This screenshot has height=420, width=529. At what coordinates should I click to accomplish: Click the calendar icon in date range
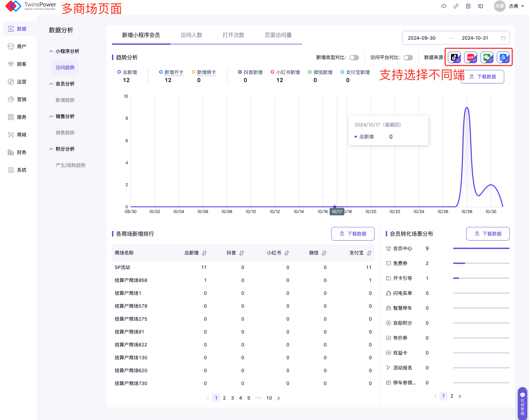pos(503,38)
